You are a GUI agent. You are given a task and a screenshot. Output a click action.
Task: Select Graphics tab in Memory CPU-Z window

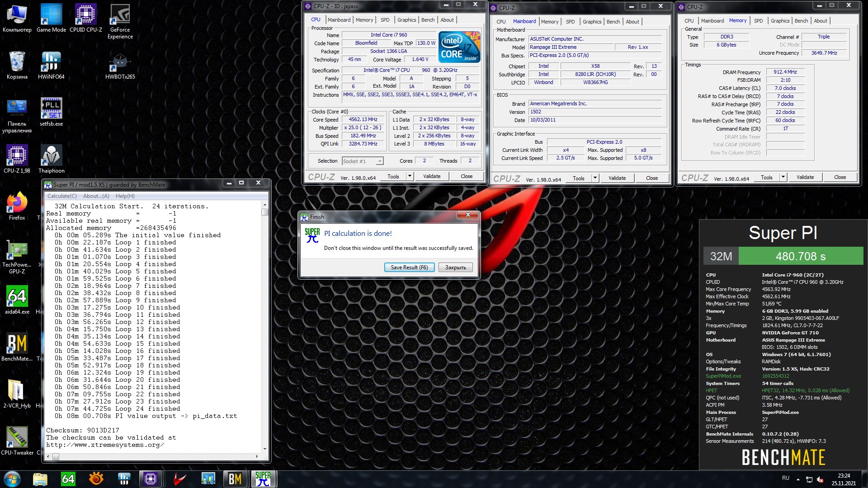point(780,21)
